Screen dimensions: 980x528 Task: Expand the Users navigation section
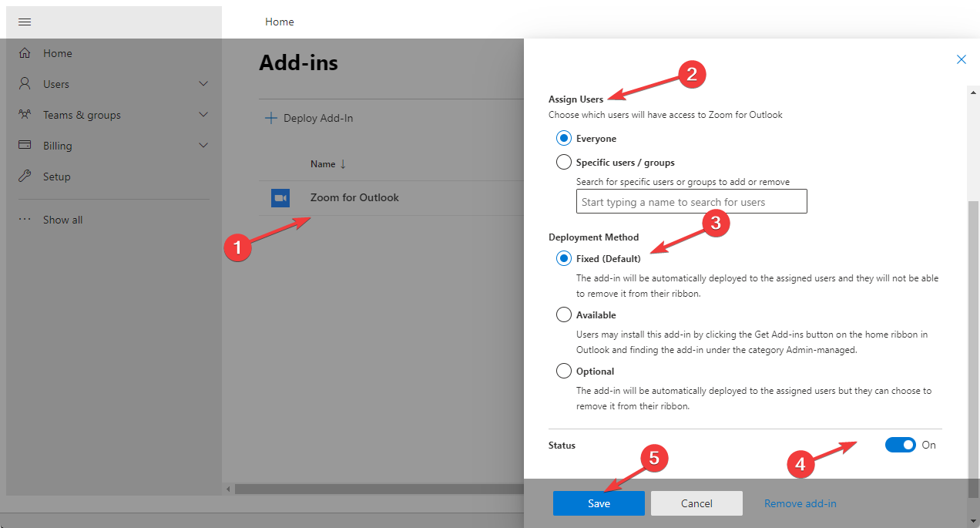203,83
